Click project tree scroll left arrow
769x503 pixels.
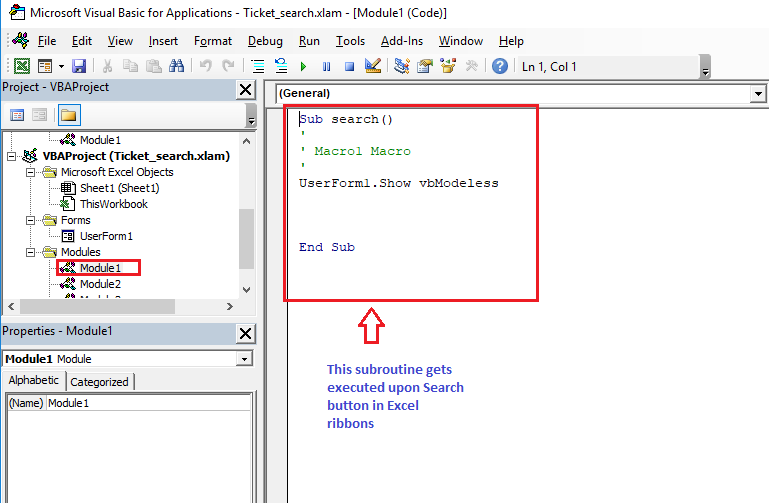pyautogui.click(x=11, y=306)
